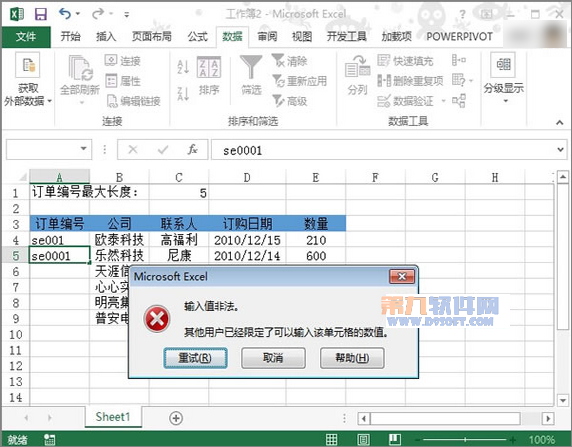
Task: Click the Redo arrow icon
Action: 97,14
